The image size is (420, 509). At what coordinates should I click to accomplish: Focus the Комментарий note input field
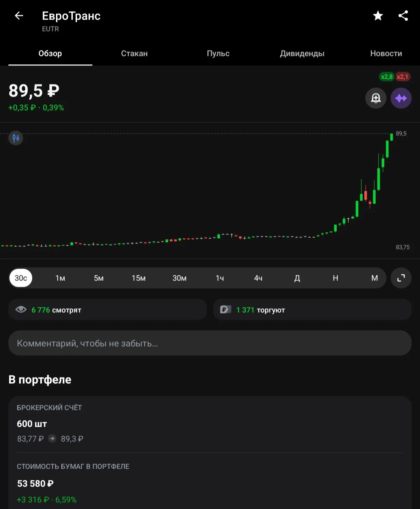[210, 343]
